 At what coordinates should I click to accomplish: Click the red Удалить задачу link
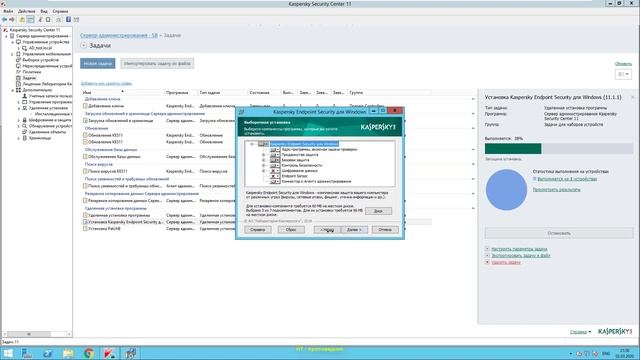click(506, 262)
